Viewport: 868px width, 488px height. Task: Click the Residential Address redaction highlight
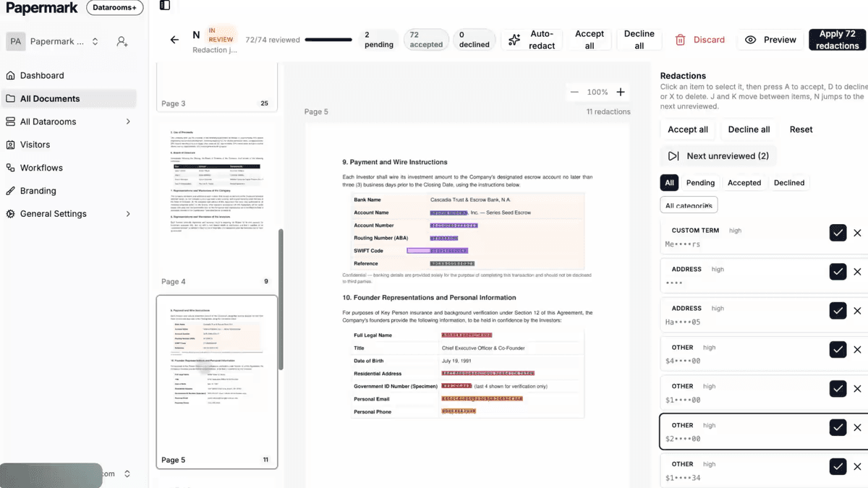pyautogui.click(x=488, y=373)
